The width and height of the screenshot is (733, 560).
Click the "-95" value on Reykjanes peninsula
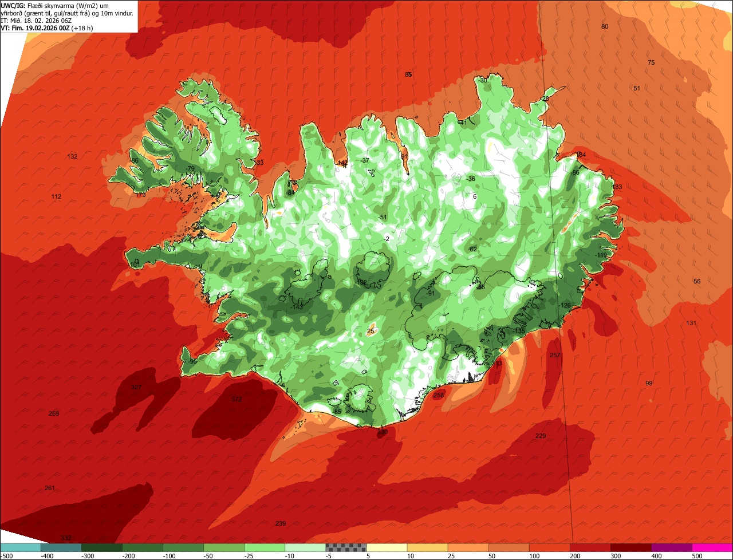click(x=192, y=361)
